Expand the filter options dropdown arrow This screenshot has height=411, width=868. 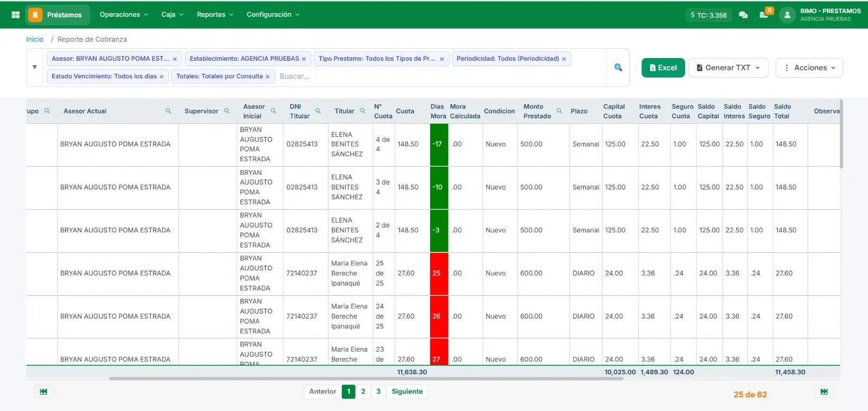pyautogui.click(x=35, y=67)
